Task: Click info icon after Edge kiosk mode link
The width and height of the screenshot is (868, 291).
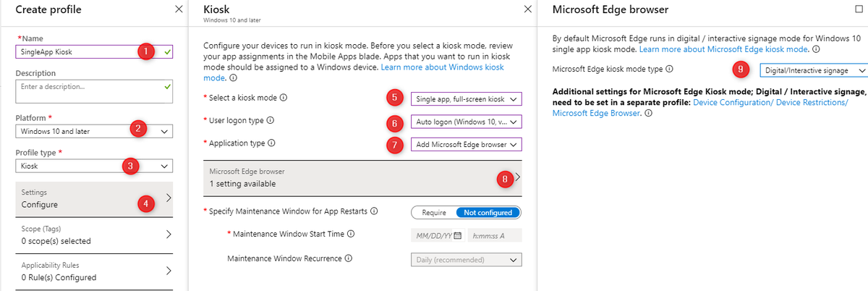Action: (816, 50)
